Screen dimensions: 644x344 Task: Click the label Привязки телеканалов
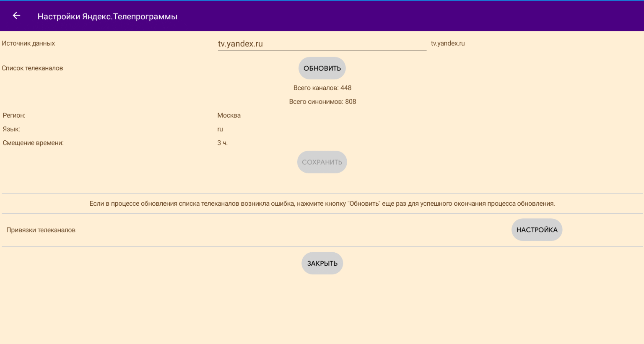pyautogui.click(x=41, y=230)
